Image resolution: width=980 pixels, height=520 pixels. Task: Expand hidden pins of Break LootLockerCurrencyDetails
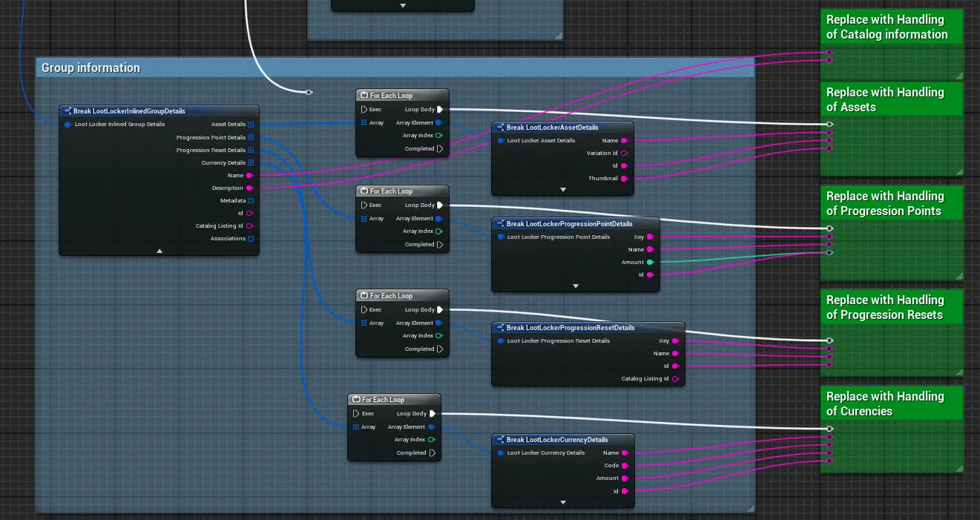(x=563, y=502)
